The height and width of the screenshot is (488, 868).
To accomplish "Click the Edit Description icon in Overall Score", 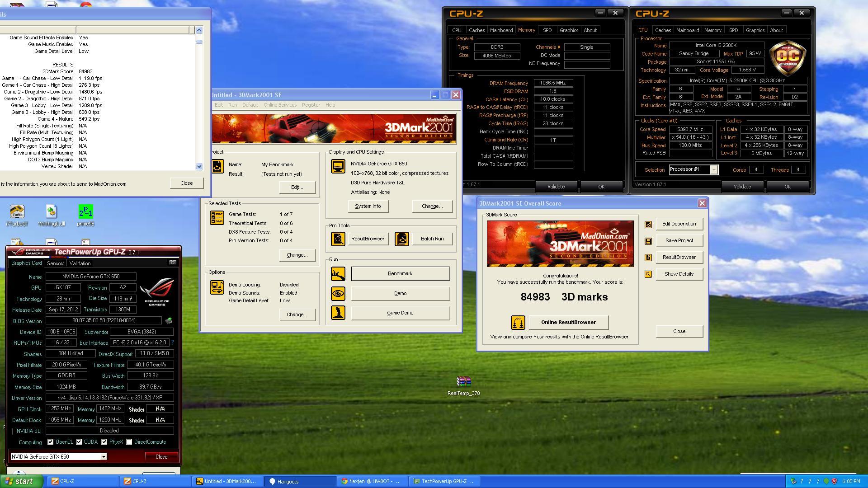I will coord(648,224).
